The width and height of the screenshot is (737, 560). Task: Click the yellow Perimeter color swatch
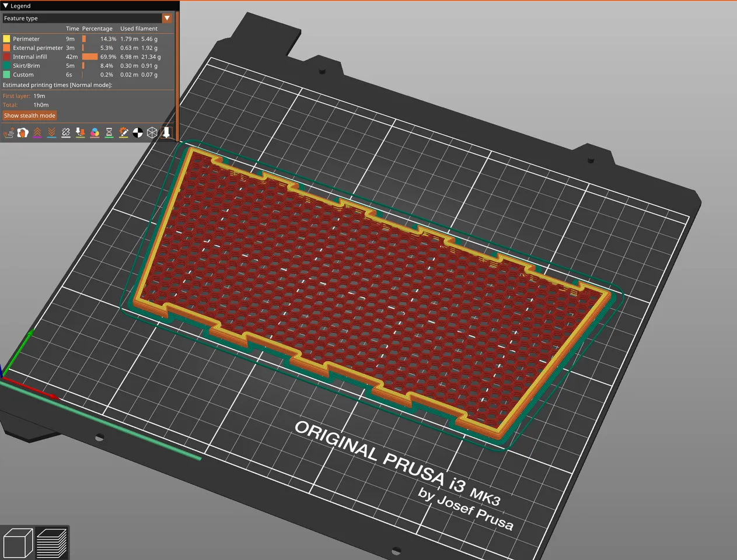(6, 39)
